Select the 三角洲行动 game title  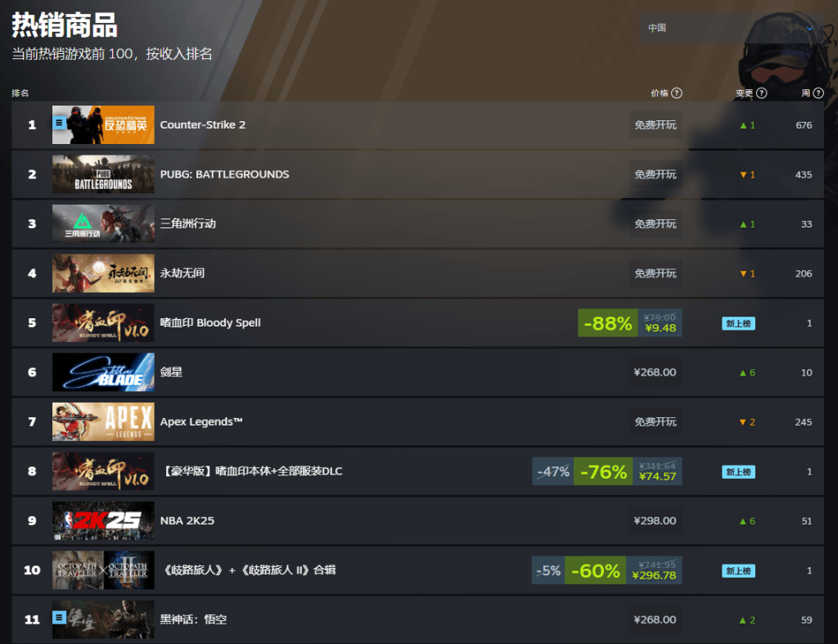pyautogui.click(x=188, y=223)
